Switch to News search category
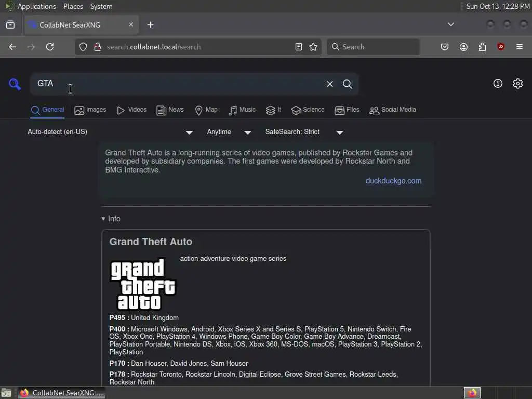 click(170, 110)
